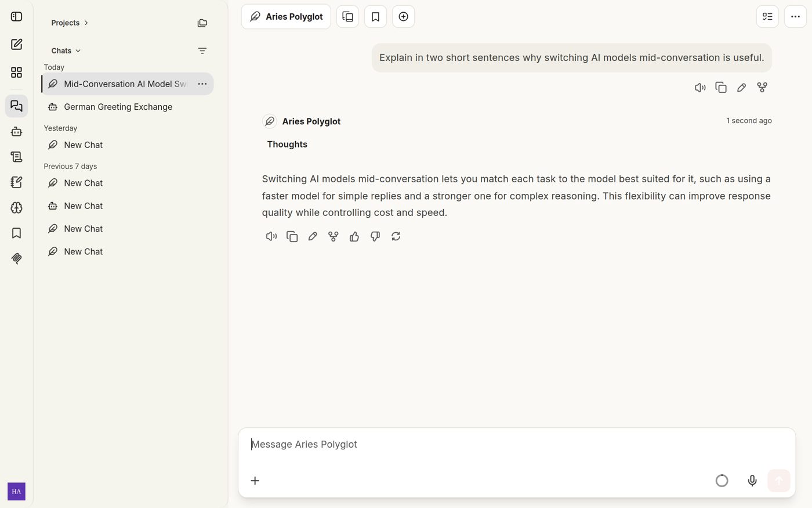The width and height of the screenshot is (812, 508).
Task: Click the plus attach button in composer
Action: (x=255, y=481)
